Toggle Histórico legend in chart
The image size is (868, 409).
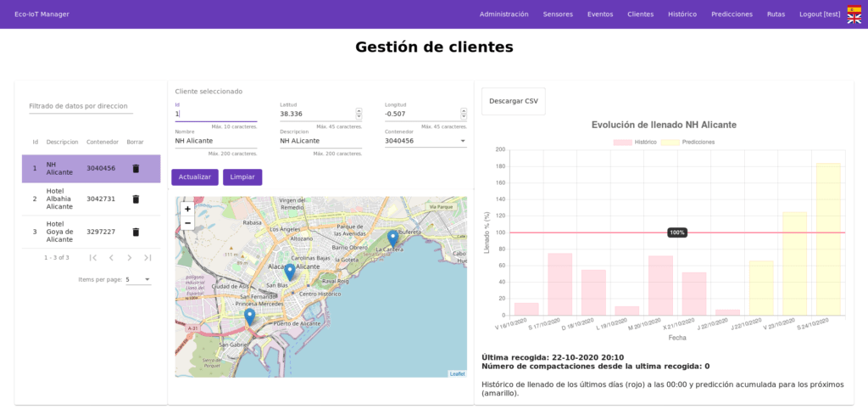point(635,143)
